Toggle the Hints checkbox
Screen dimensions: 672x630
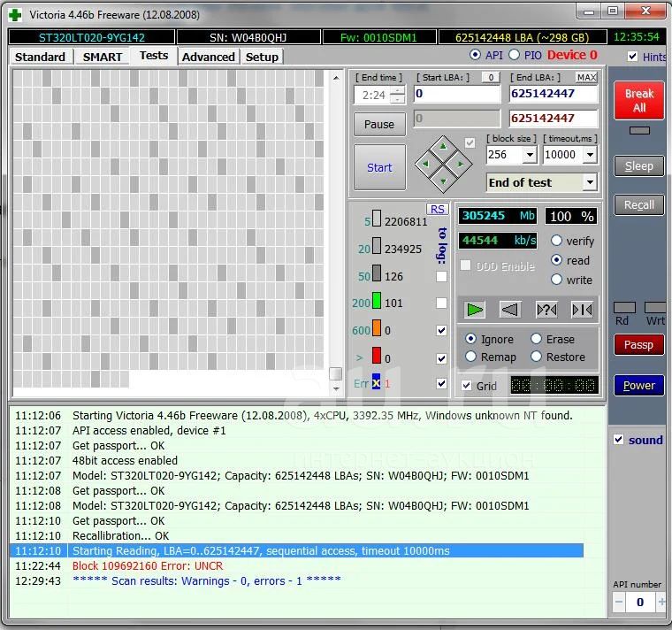tap(632, 56)
